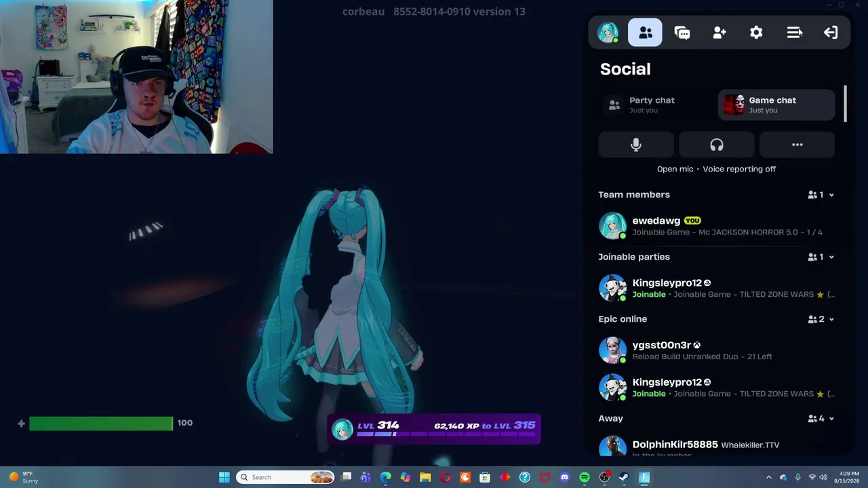Open OBS Studio from the taskbar
The image size is (868, 488).
pos(604,477)
